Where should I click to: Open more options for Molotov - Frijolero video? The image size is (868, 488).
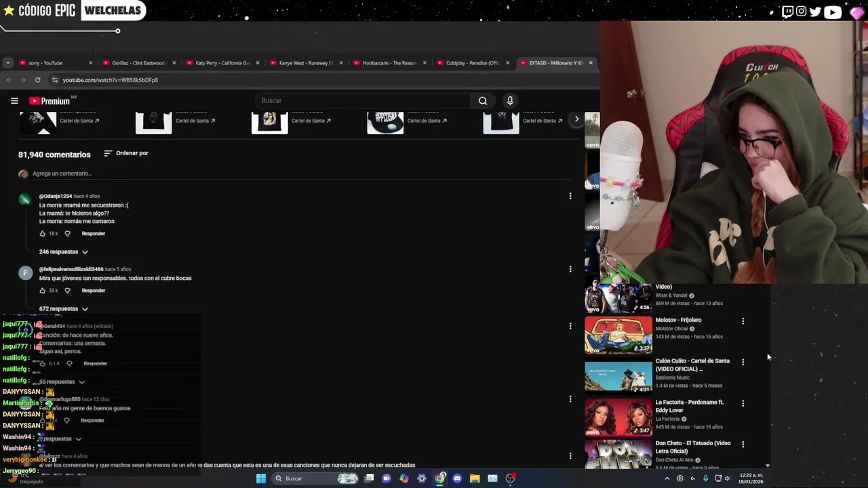tap(743, 321)
